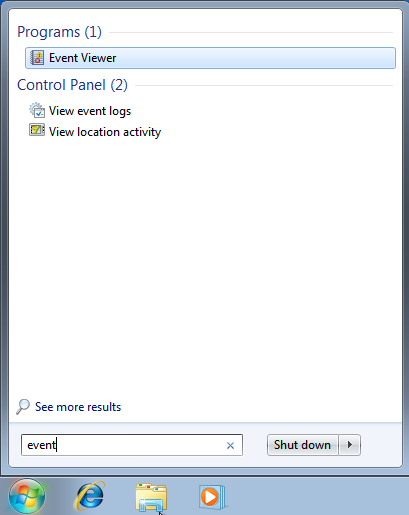Click the Windows Start orb
The height and width of the screenshot is (515, 409).
point(27,497)
